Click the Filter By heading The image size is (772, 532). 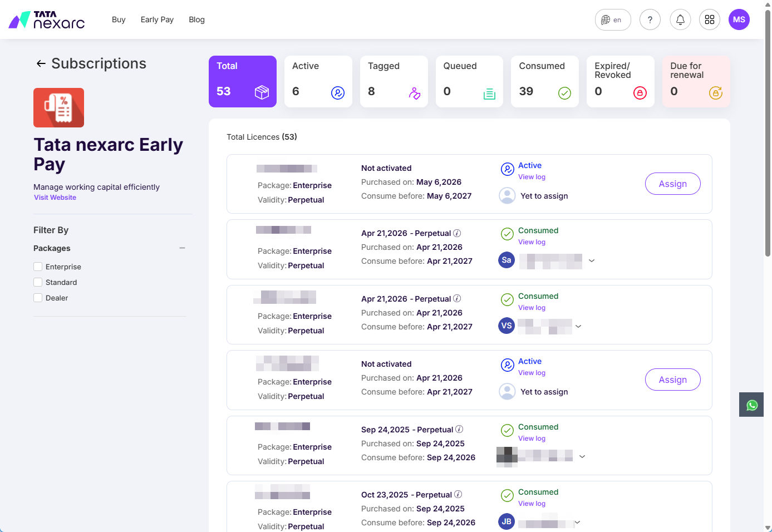coord(51,230)
